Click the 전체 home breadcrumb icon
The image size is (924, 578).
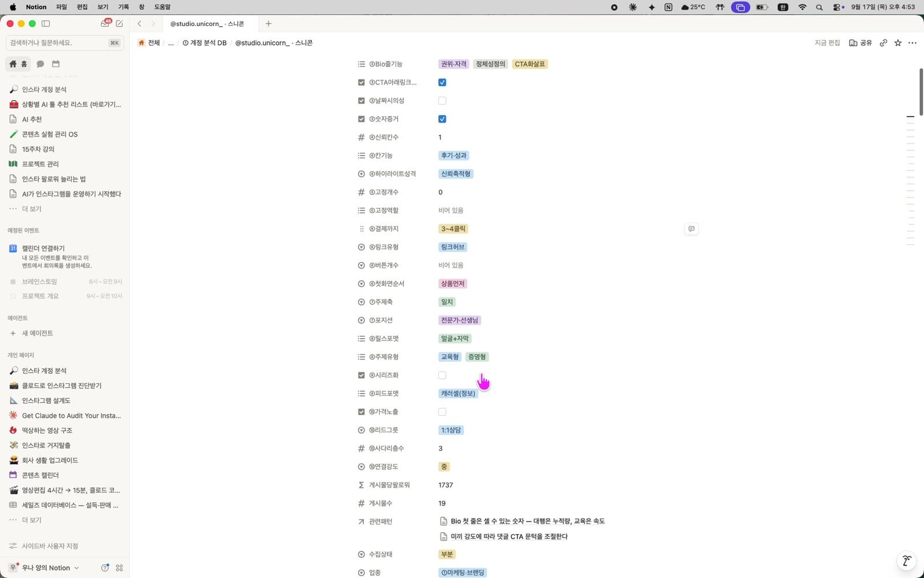coord(141,43)
